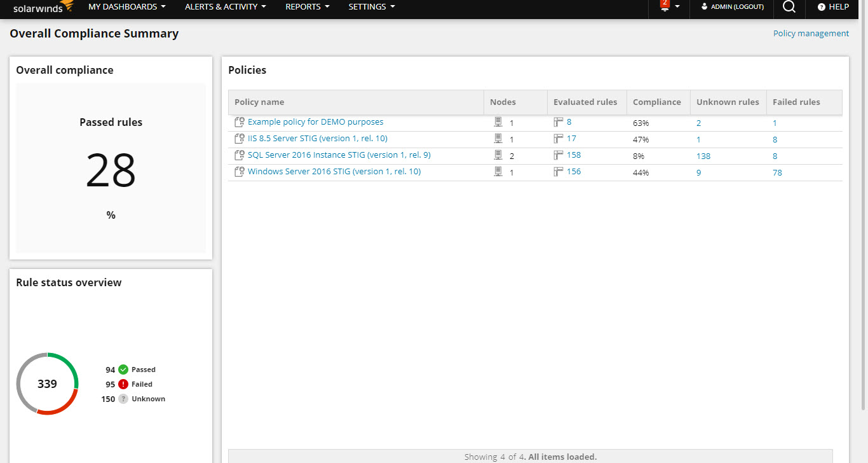Click the green Passed check icon
Image resolution: width=868 pixels, height=463 pixels.
point(123,370)
